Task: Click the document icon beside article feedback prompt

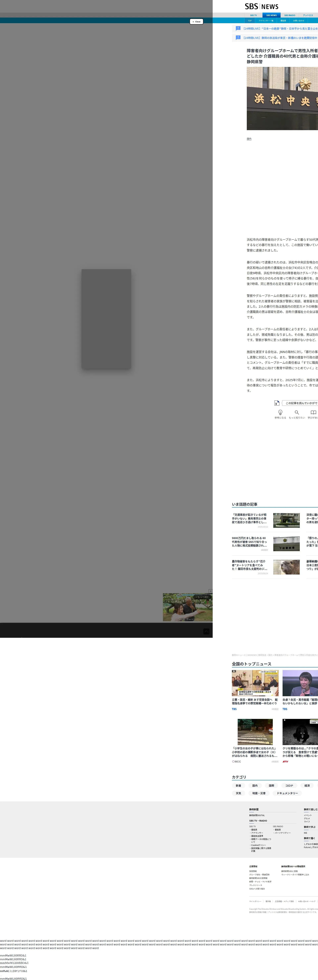Action: pyautogui.click(x=277, y=403)
